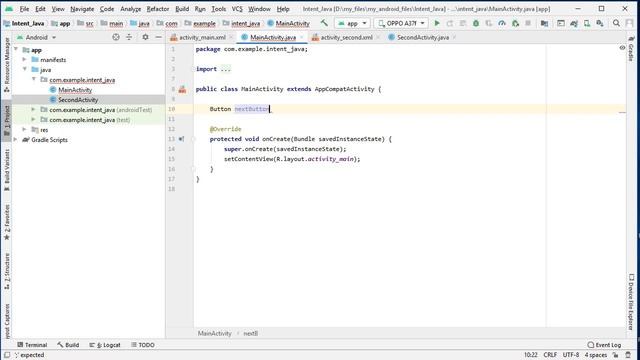Open the Android project view dropdown
This screenshot has width=640, height=360.
pos(36,37)
